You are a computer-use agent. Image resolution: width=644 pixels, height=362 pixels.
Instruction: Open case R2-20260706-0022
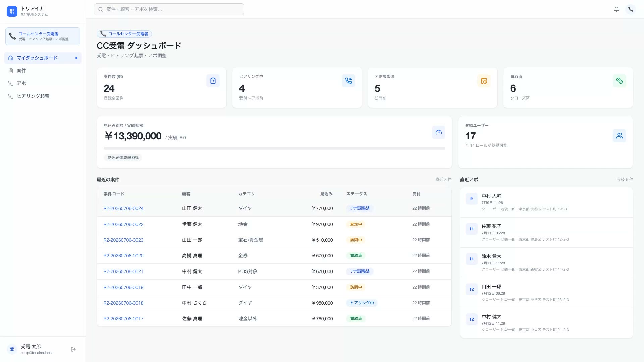(123, 224)
